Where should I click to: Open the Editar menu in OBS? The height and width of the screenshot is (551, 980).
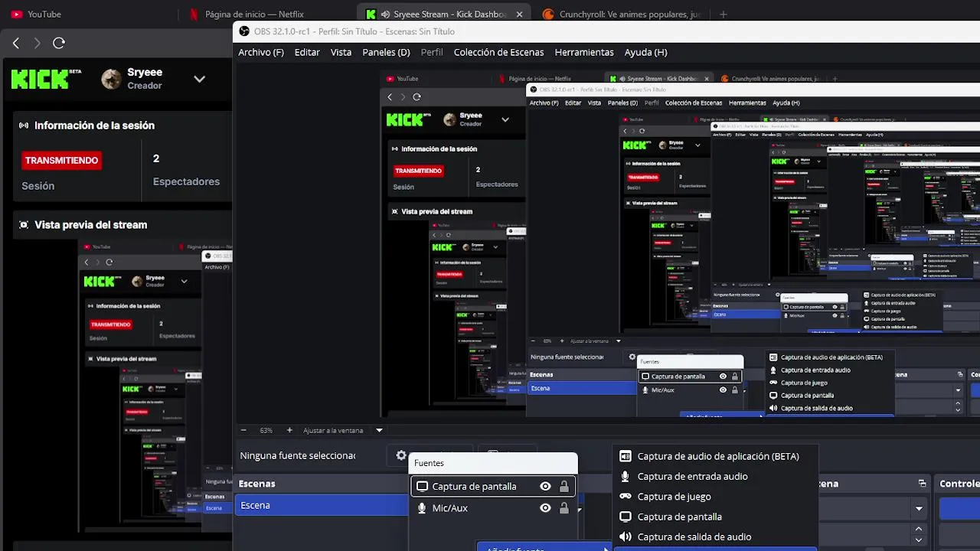[x=307, y=52]
